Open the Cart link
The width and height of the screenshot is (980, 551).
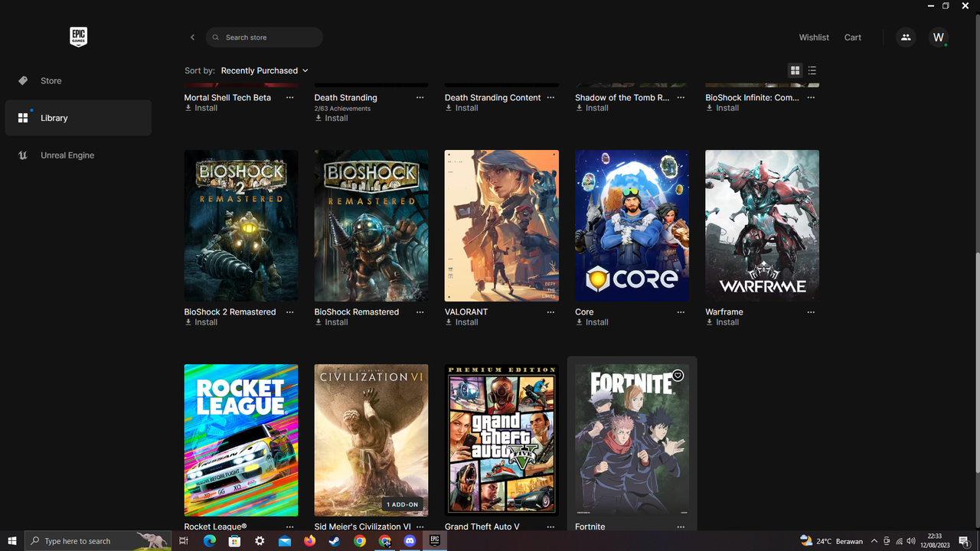pos(853,37)
